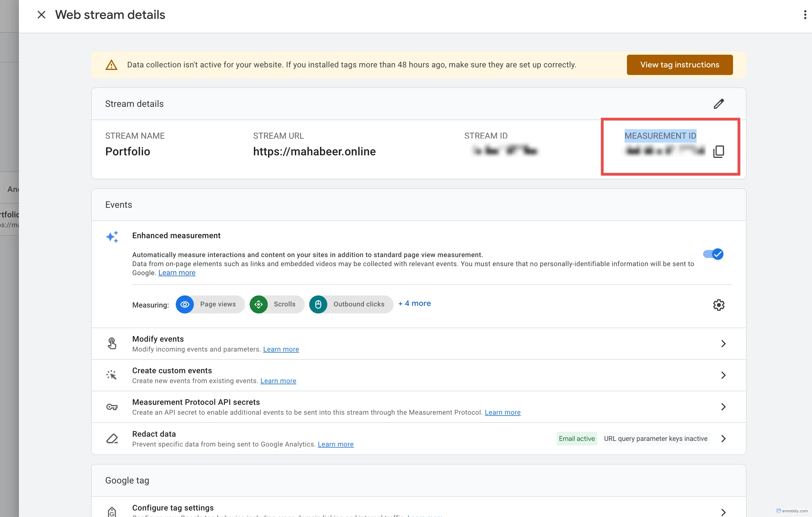
Task: Click the Redact data eraser icon
Action: (x=112, y=438)
